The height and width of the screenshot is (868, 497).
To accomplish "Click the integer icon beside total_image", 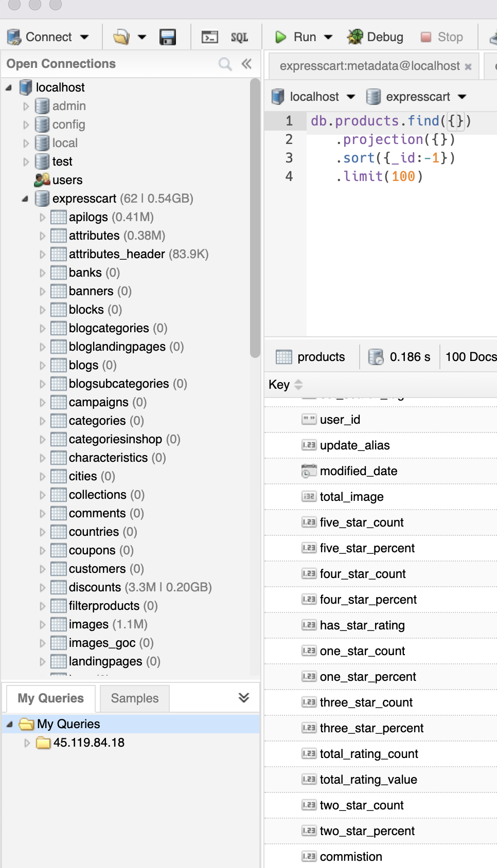I will (309, 497).
